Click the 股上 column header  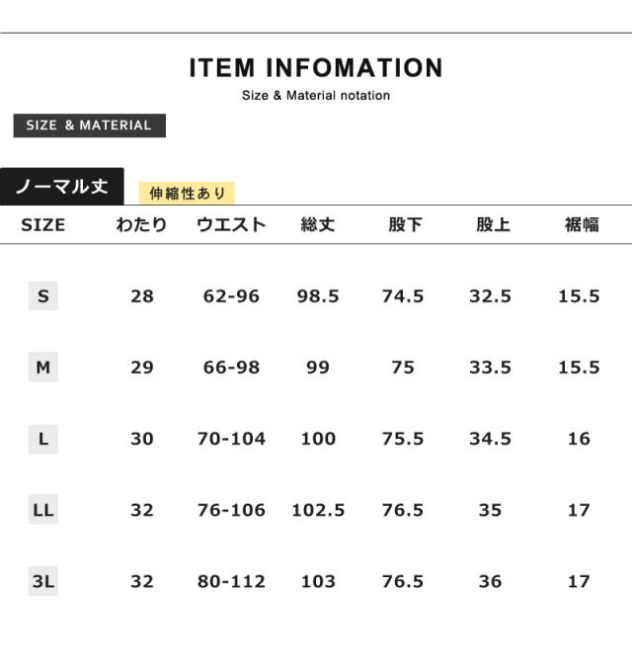pyautogui.click(x=492, y=224)
